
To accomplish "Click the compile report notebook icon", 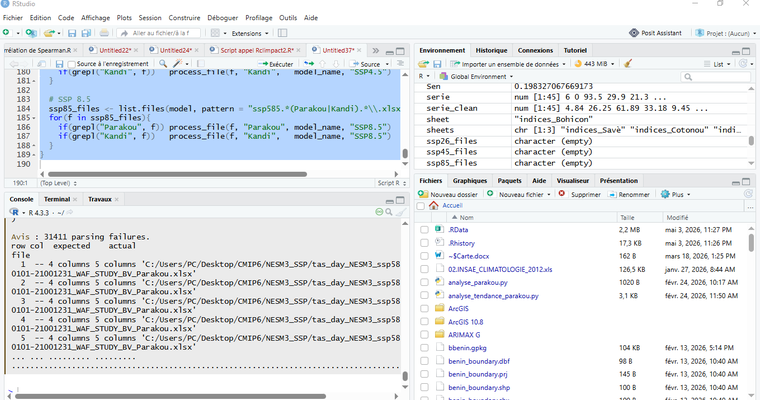I will 201,64.
